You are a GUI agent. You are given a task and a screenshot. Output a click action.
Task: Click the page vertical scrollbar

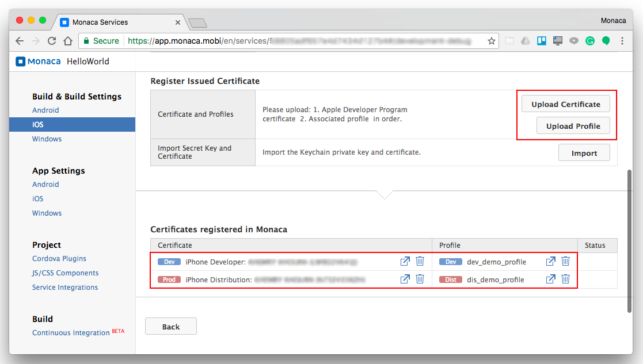pyautogui.click(x=629, y=242)
